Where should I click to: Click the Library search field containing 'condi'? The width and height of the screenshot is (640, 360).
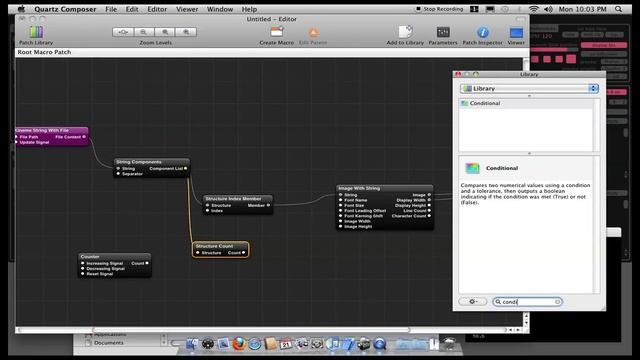[527, 302]
